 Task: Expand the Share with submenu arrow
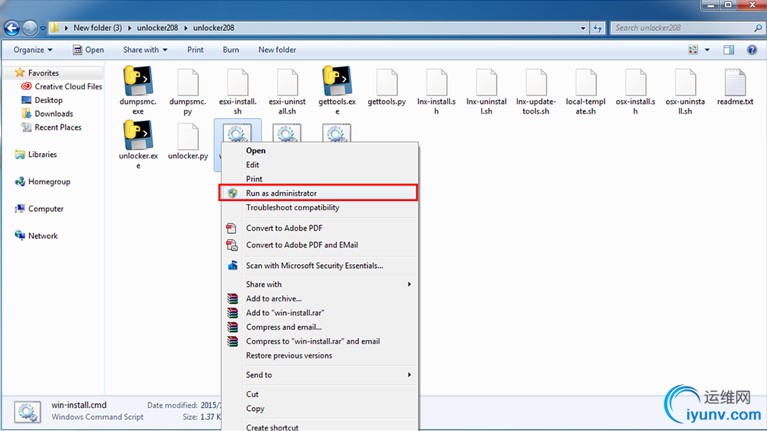(409, 284)
